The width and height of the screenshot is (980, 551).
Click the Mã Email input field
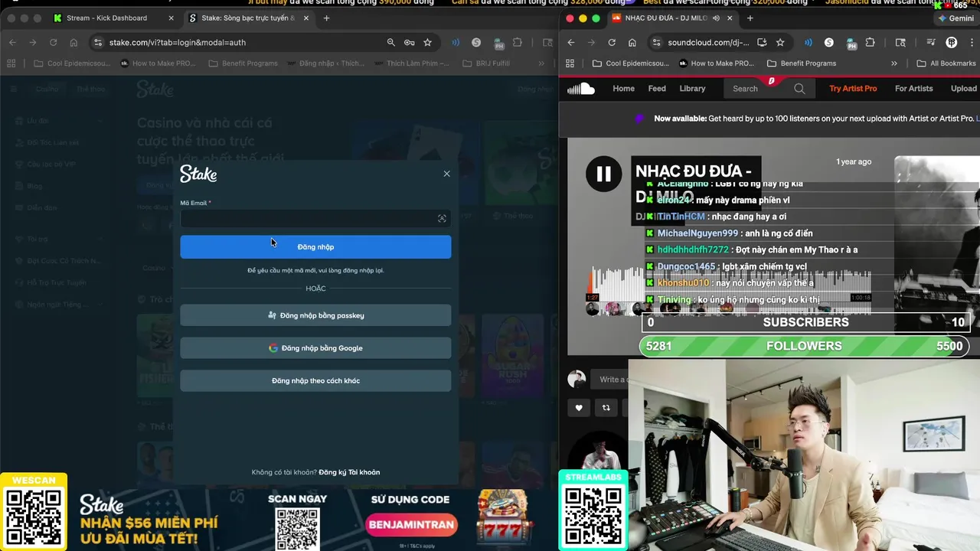(x=315, y=218)
